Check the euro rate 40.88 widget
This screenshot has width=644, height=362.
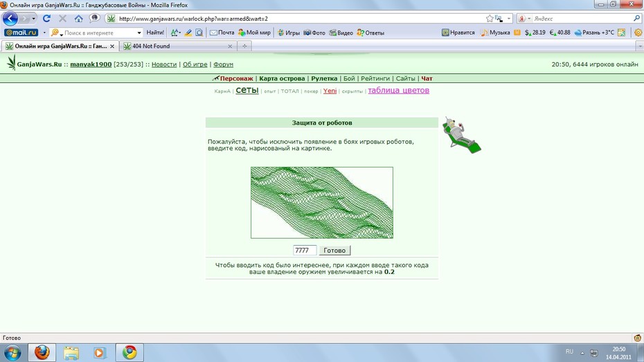(x=560, y=33)
